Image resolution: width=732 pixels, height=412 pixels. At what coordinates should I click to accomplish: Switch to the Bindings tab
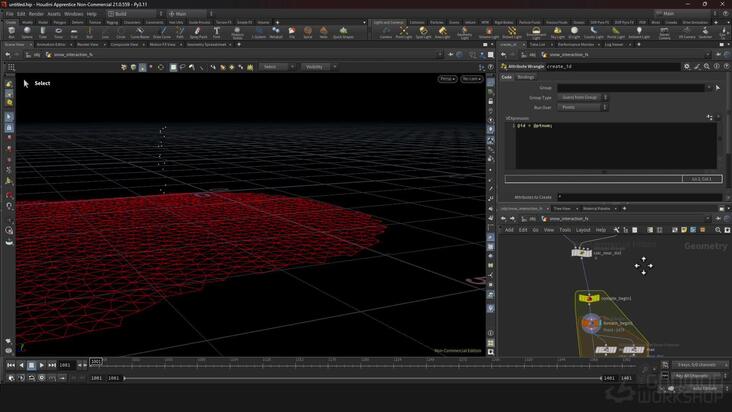[526, 77]
